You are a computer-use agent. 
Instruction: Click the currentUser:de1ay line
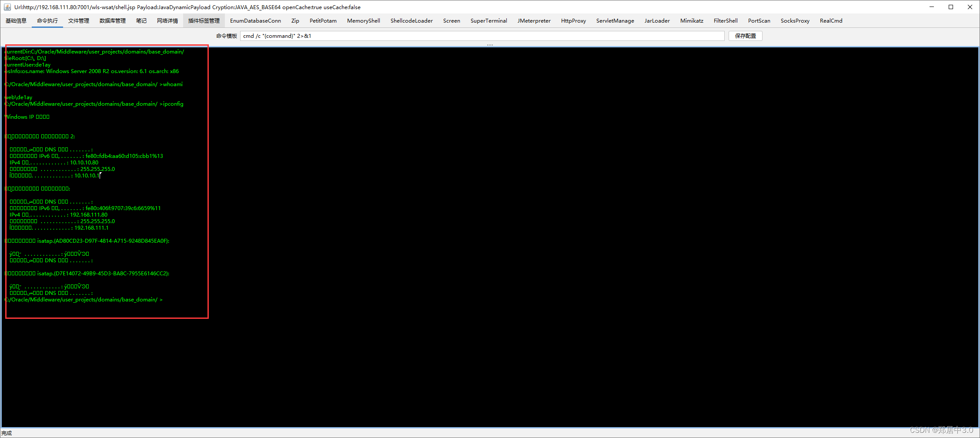(27, 65)
